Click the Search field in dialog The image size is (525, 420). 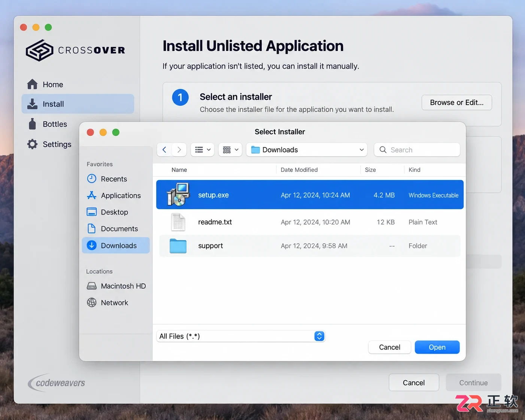coord(417,150)
